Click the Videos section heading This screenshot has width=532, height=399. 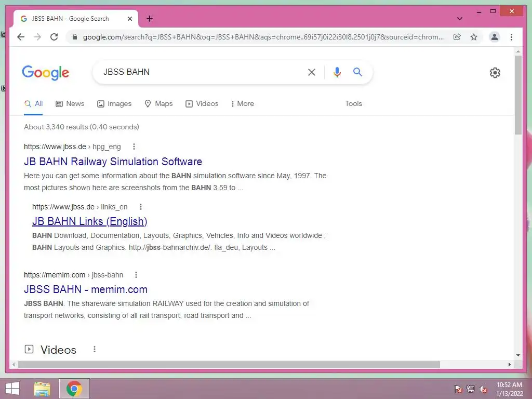click(58, 350)
